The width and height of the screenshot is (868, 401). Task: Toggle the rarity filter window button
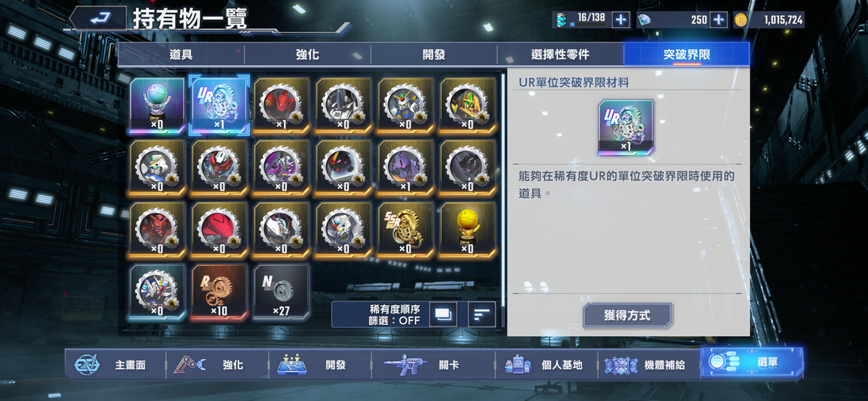click(x=444, y=315)
